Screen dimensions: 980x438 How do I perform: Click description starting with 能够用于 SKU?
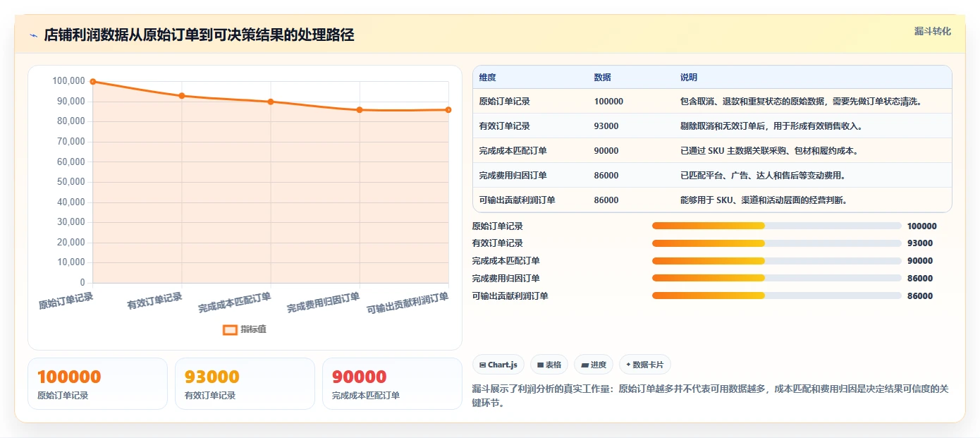point(764,200)
